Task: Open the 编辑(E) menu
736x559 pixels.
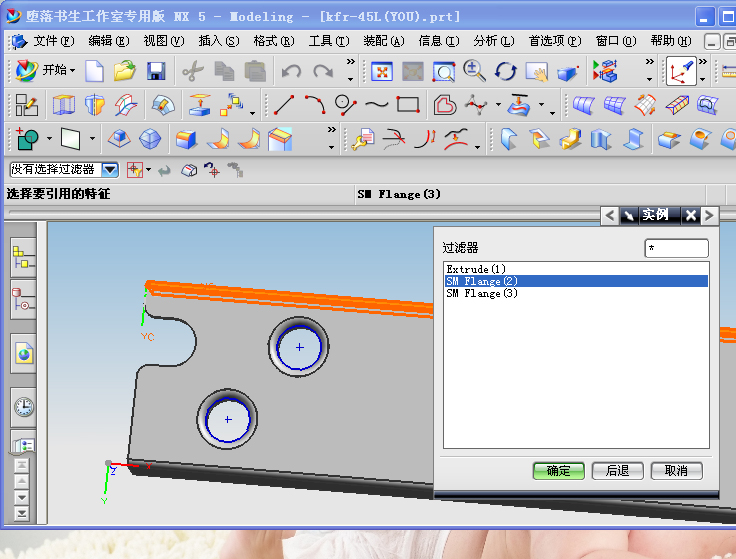Action: [108, 41]
